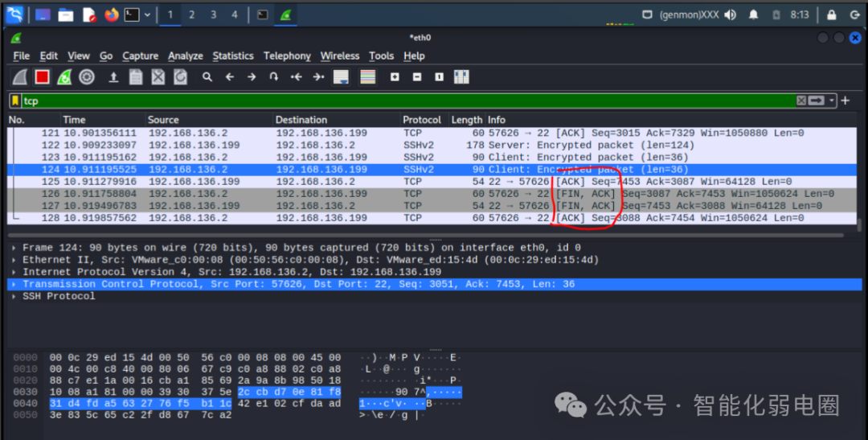This screenshot has height=440, width=868.
Task: Click the find packet magnifier icon
Action: (x=207, y=77)
